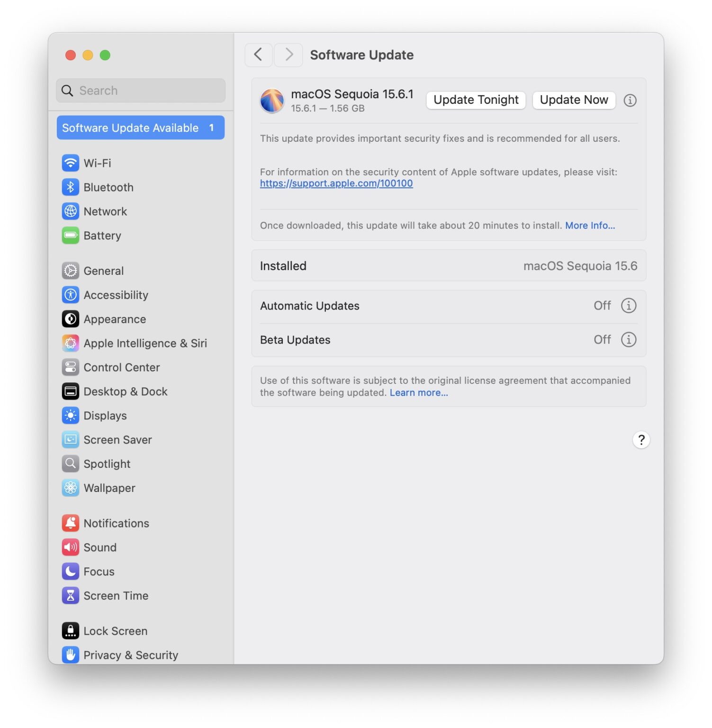Click info icon next to Update Now
The height and width of the screenshot is (728, 712).
[x=630, y=100]
